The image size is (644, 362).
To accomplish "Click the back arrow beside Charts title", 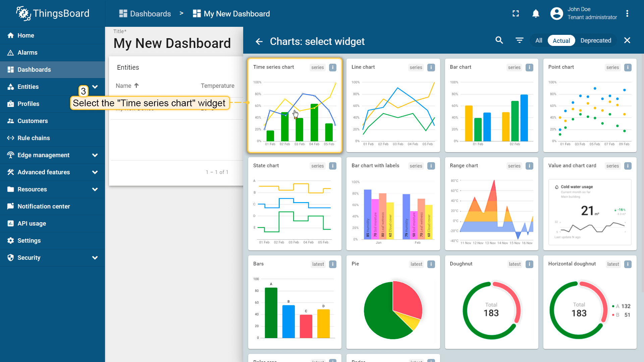I will tap(259, 42).
